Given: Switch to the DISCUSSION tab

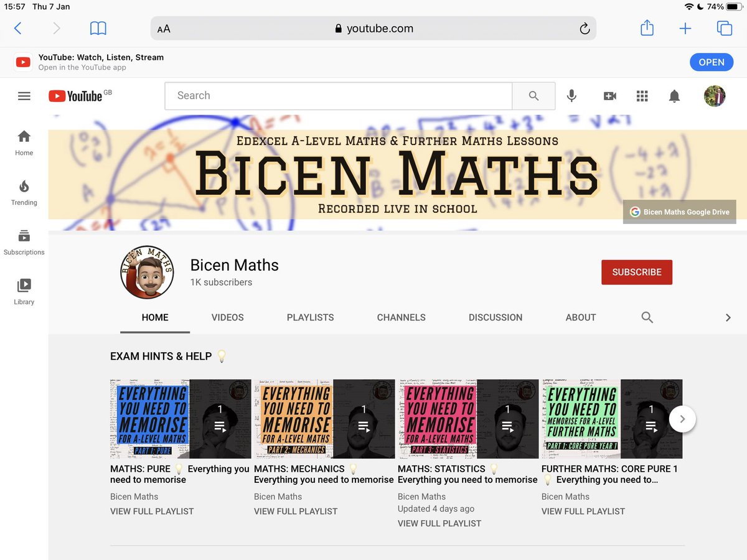Looking at the screenshot, I should point(496,317).
